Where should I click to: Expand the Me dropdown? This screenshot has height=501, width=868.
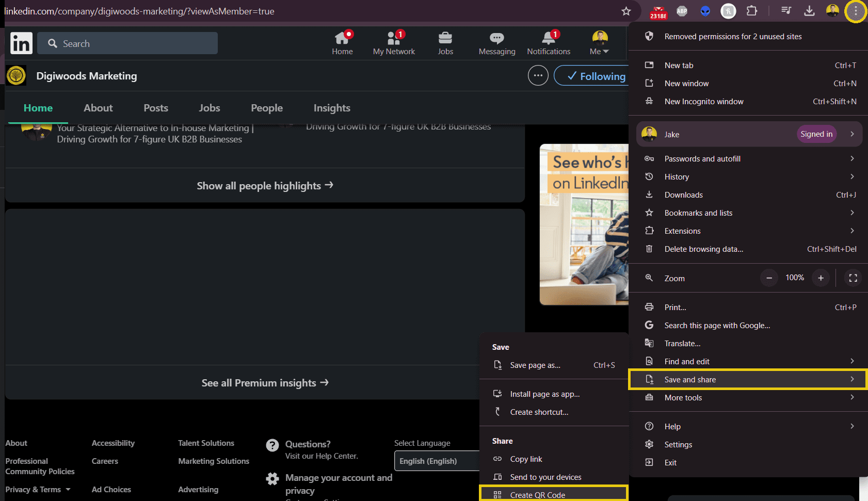pos(600,43)
